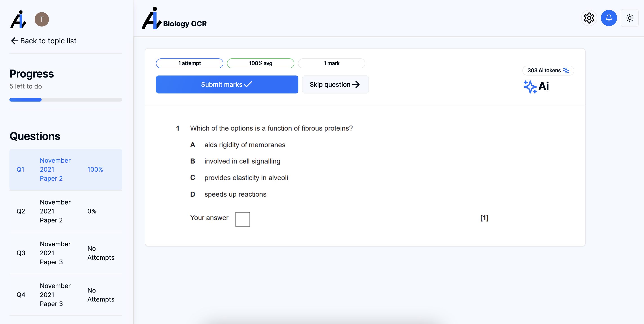Click the progress bar
The width and height of the screenshot is (644, 324).
(x=66, y=100)
